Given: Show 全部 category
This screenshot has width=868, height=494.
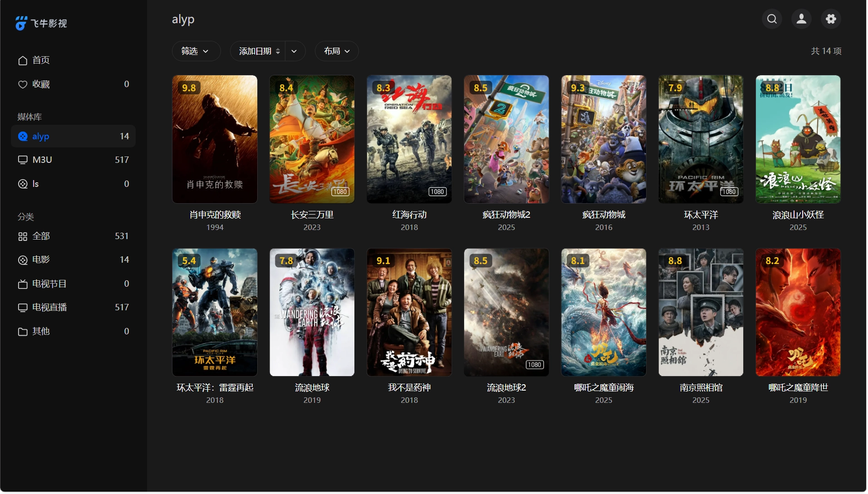Looking at the screenshot, I should [x=74, y=236].
